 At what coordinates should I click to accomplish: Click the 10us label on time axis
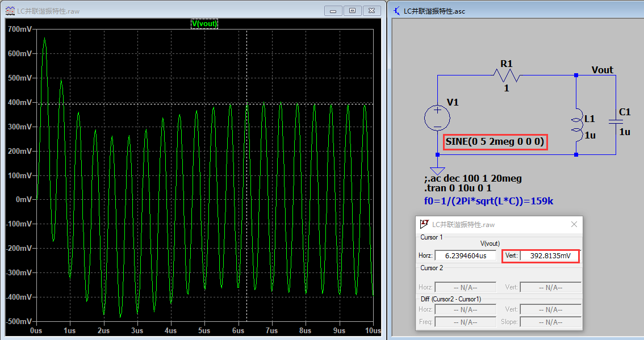pyautogui.click(x=373, y=330)
